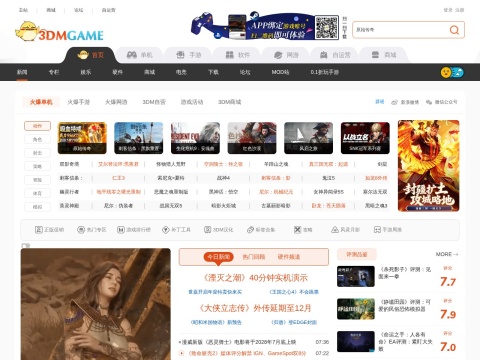This screenshot has width=480, height=360.
Task: Select the 3DM商城 tab
Action: pos(230,102)
